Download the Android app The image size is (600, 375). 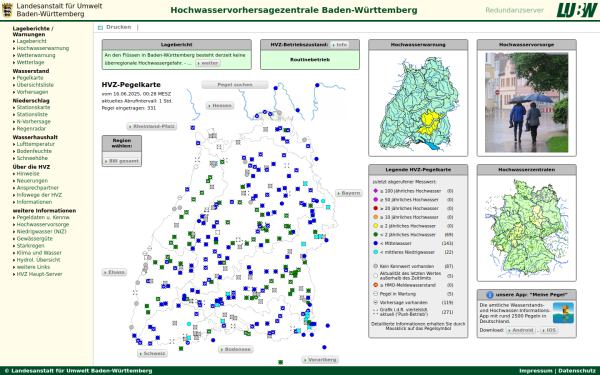521,330
